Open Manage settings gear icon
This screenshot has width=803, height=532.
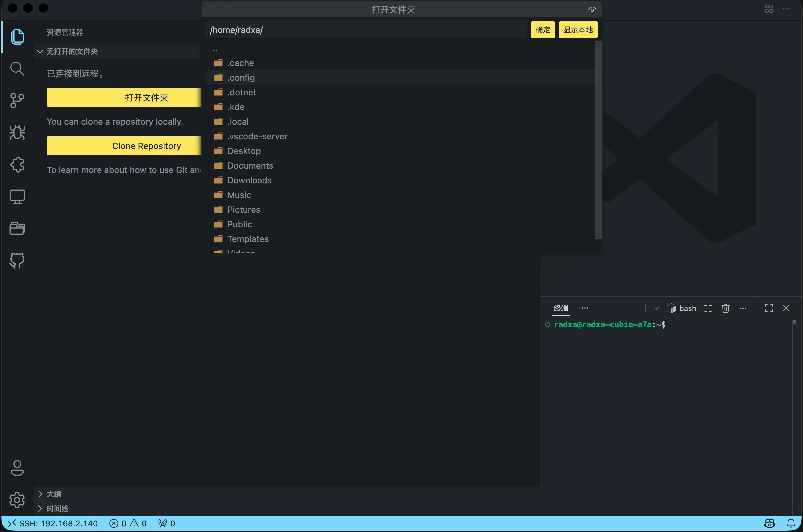click(17, 500)
